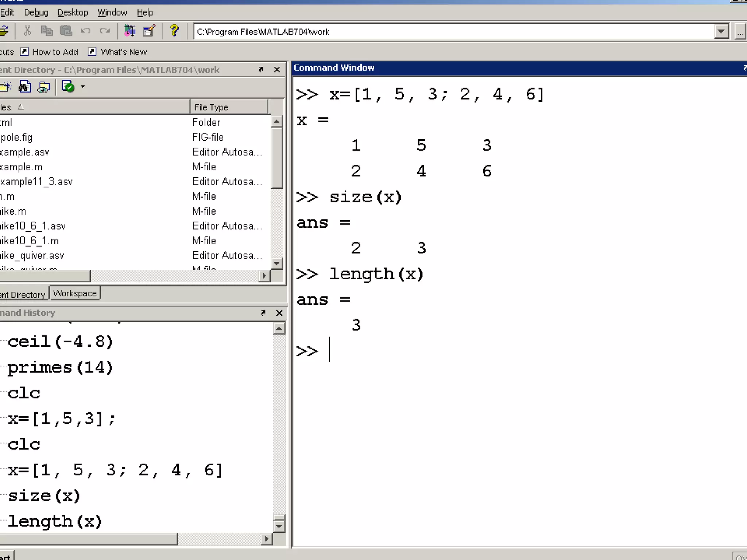Undock the Current Directory panel
Image resolution: width=747 pixels, height=560 pixels.
(261, 69)
